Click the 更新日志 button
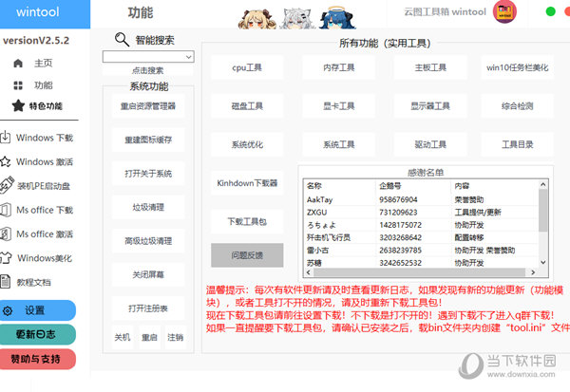Image resolution: width=570 pixels, height=392 pixels. tap(36, 334)
